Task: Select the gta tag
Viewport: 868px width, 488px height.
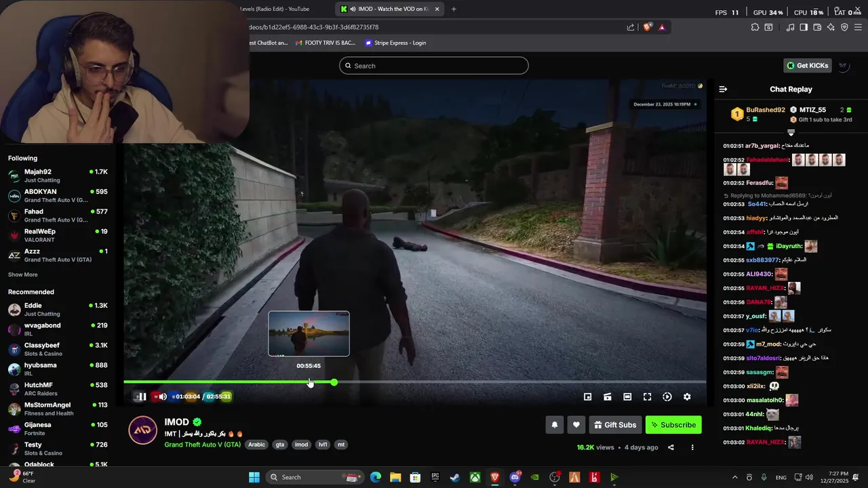Action: point(279,445)
